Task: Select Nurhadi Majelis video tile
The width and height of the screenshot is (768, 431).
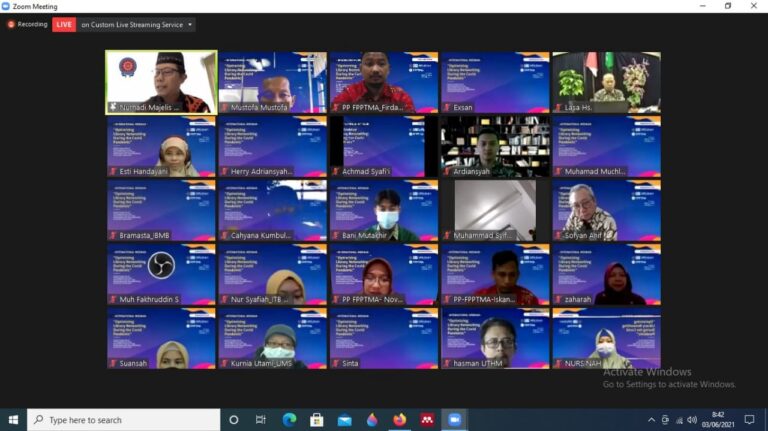Action: [x=161, y=82]
